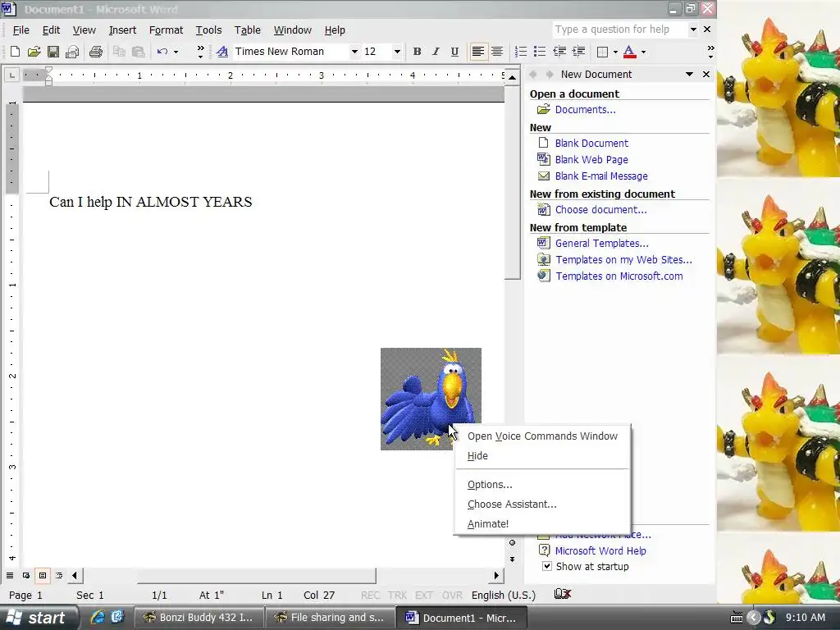This screenshot has width=840, height=630.
Task: Uncheck Show at startup checkbox
Action: tap(546, 566)
